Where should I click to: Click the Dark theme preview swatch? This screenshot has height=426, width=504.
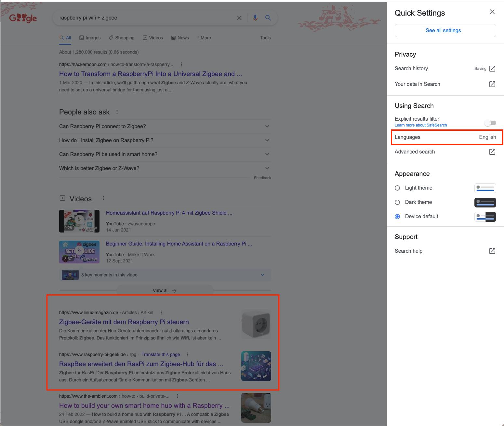485,202
